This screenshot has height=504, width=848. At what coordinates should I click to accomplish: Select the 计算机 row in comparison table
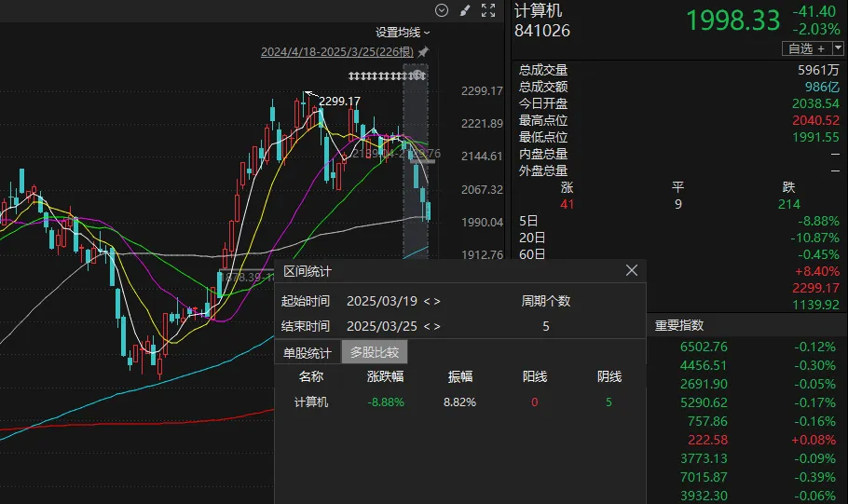pos(311,402)
